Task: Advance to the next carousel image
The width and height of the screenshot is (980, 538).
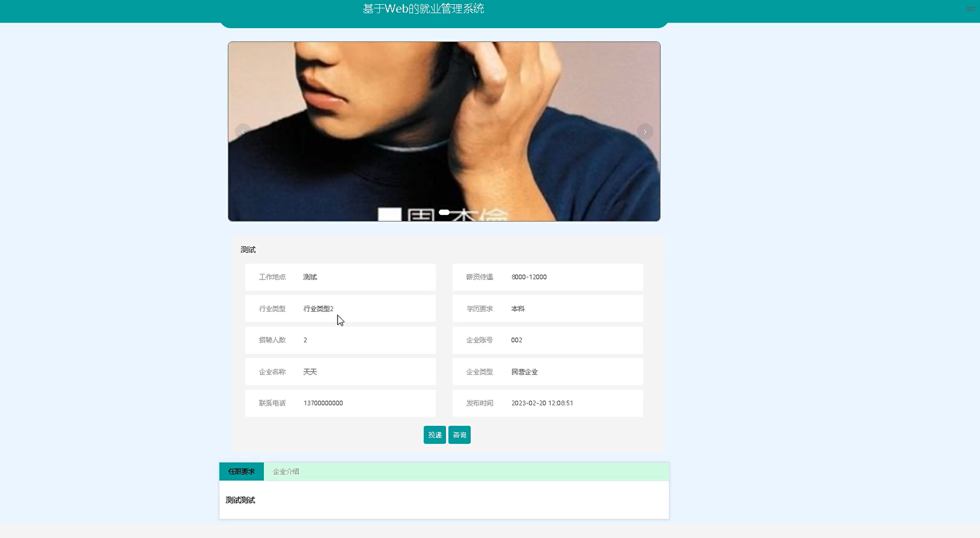Action: (645, 132)
